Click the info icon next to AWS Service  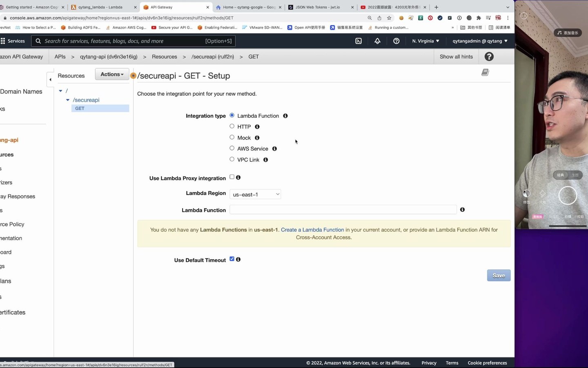(274, 149)
